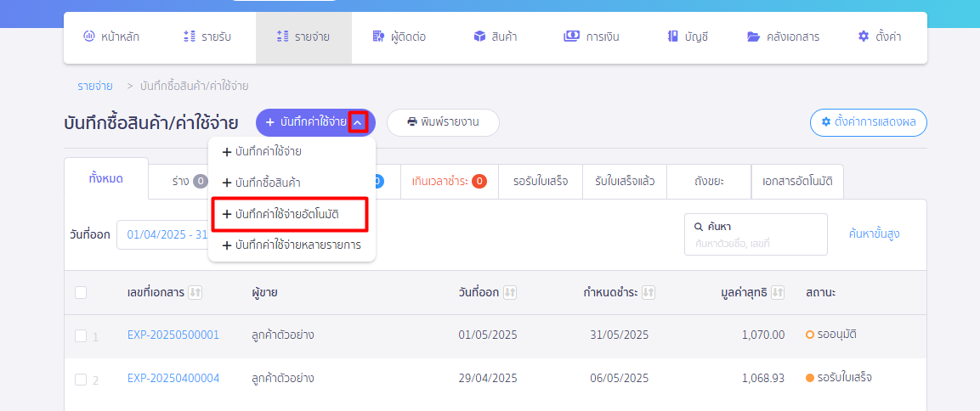Switch to the เกินเวลาชำระ overdue tab

(450, 182)
